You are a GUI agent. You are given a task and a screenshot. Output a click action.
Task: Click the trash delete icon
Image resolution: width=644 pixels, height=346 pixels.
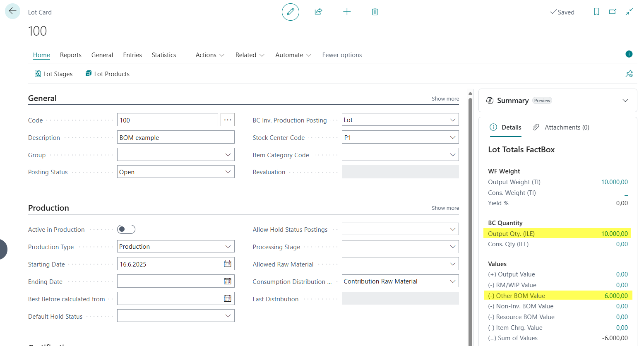click(x=375, y=12)
